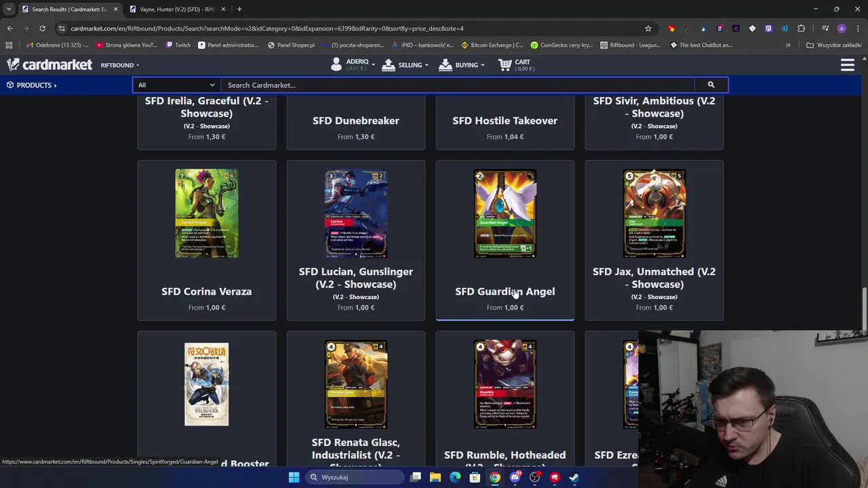Open File Explorer from the taskbar

[435, 477]
